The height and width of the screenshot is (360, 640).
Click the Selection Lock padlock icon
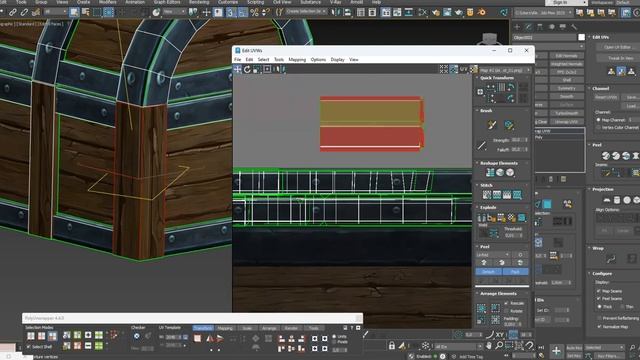[392, 346]
